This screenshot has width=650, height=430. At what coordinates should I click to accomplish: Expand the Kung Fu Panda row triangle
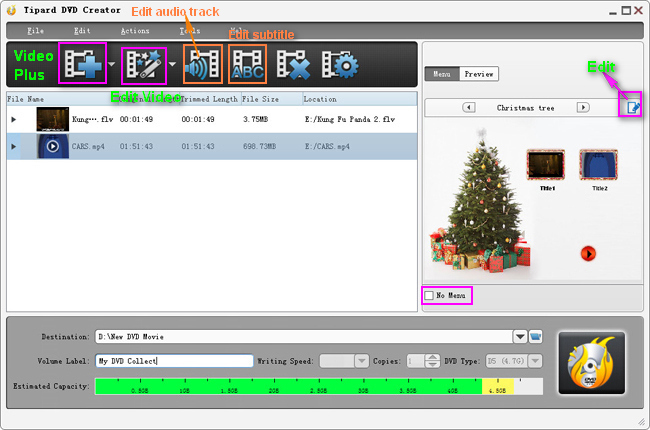pyautogui.click(x=13, y=119)
